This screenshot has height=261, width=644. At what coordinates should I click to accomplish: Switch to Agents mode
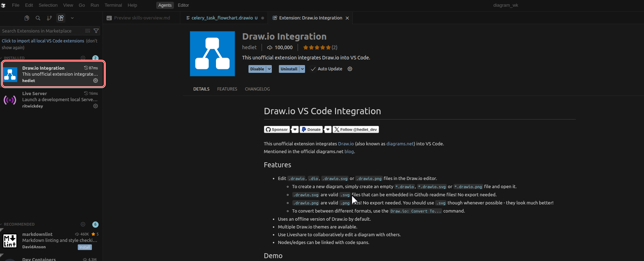[x=165, y=5]
